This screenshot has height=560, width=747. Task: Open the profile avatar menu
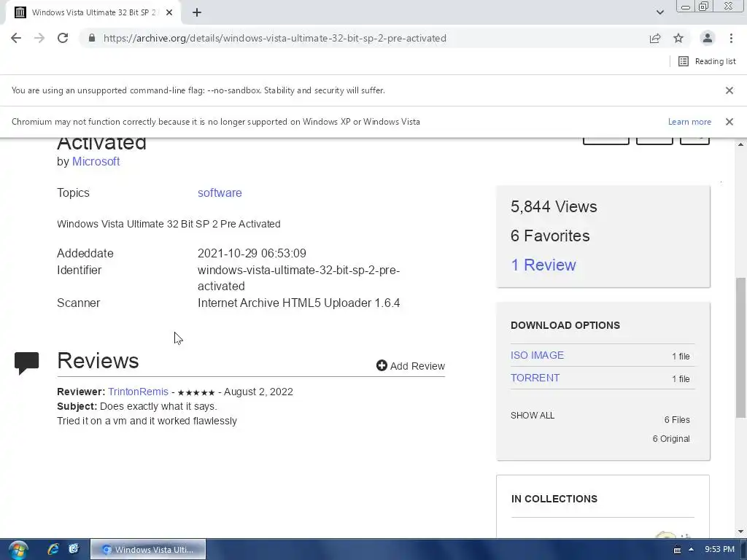pos(708,38)
